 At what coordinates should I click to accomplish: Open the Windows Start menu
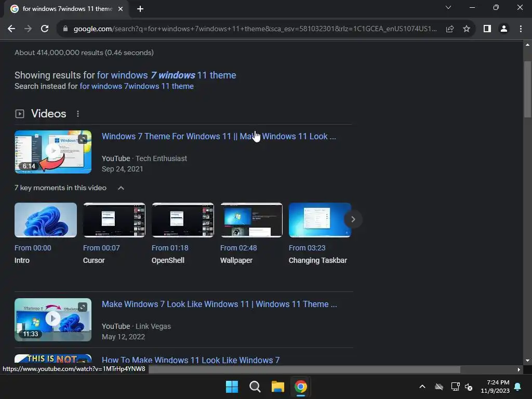tap(232, 387)
